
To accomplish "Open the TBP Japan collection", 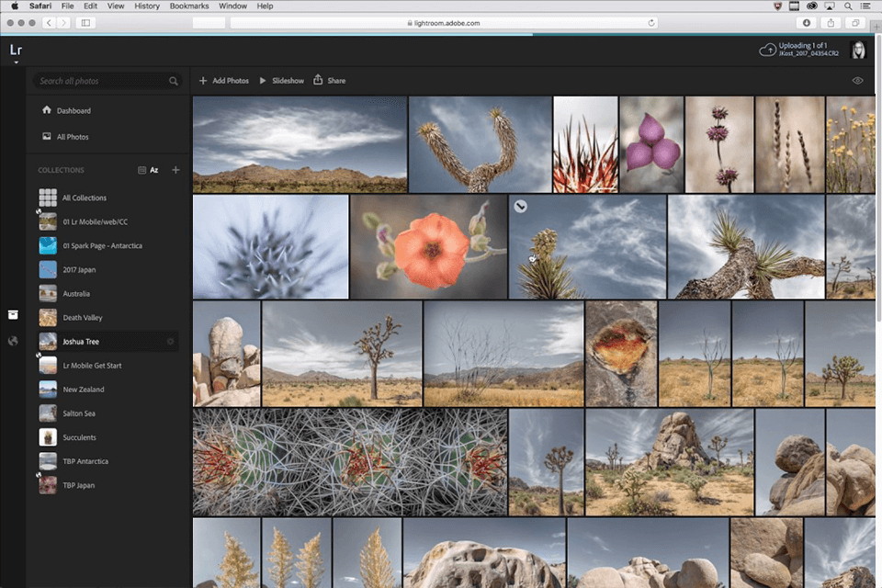I will pos(67,485).
